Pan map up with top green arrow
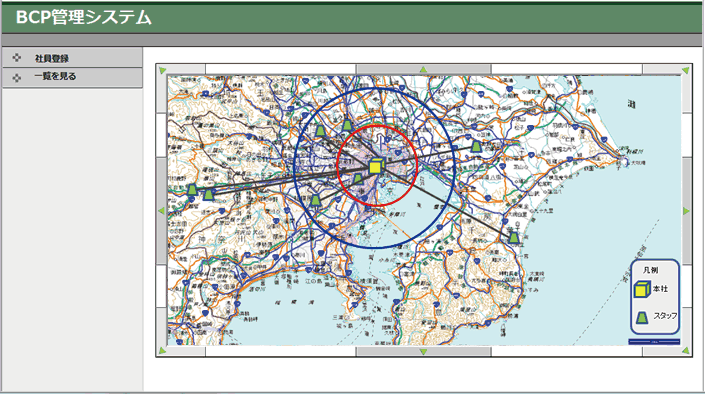This screenshot has height=396, width=705. [423, 70]
